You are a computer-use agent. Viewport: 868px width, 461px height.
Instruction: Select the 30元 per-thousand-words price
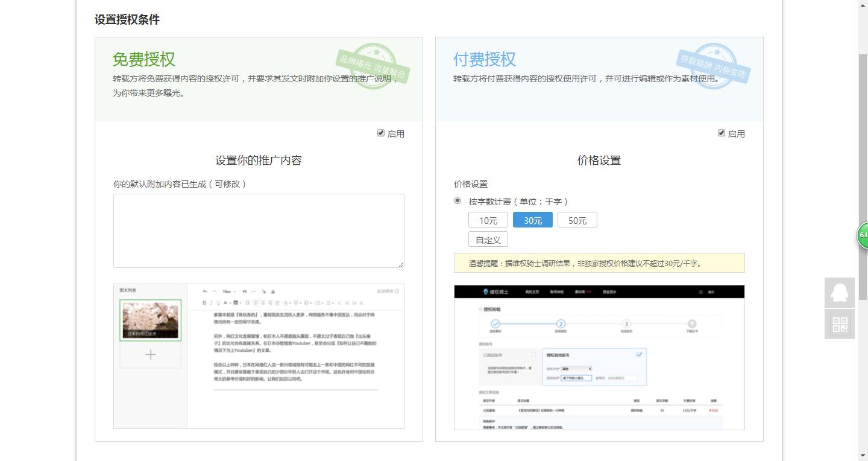tap(532, 220)
